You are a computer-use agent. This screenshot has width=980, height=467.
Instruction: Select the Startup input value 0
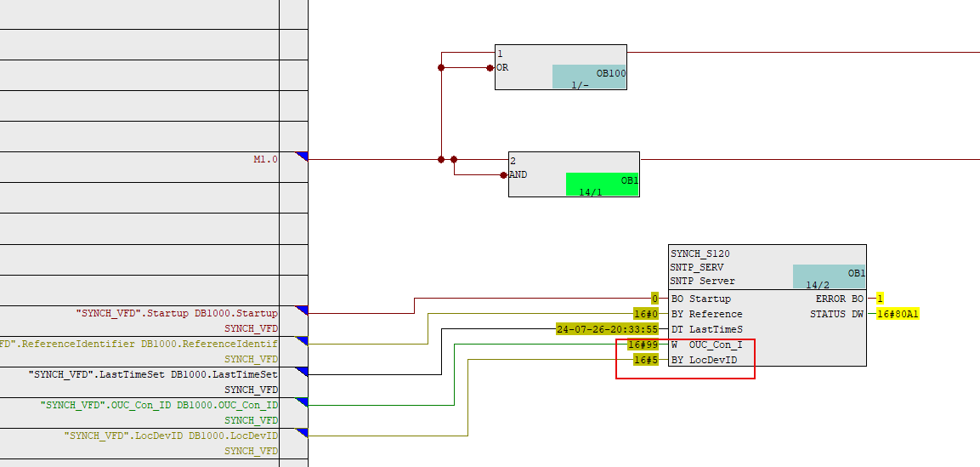(654, 299)
